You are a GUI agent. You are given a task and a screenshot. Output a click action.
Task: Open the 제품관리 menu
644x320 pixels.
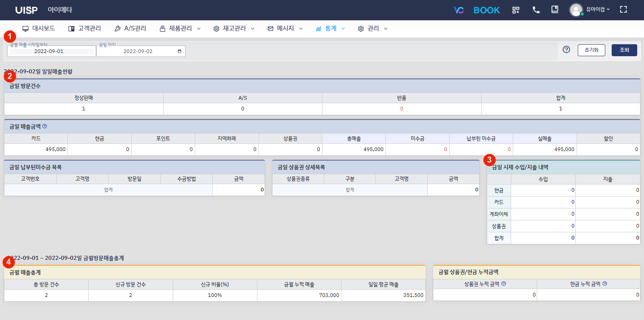pyautogui.click(x=180, y=29)
